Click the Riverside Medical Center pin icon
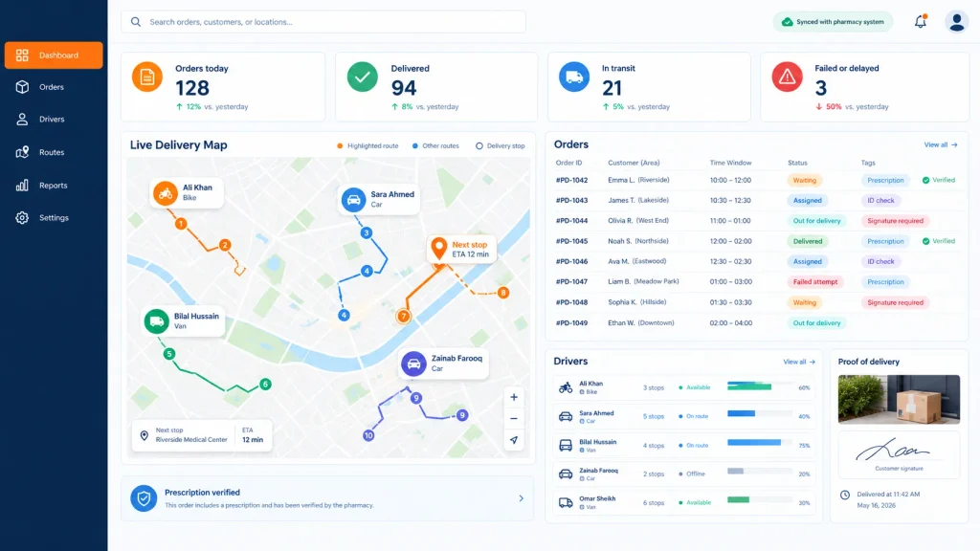Viewport: 980px width, 551px height. click(x=145, y=435)
